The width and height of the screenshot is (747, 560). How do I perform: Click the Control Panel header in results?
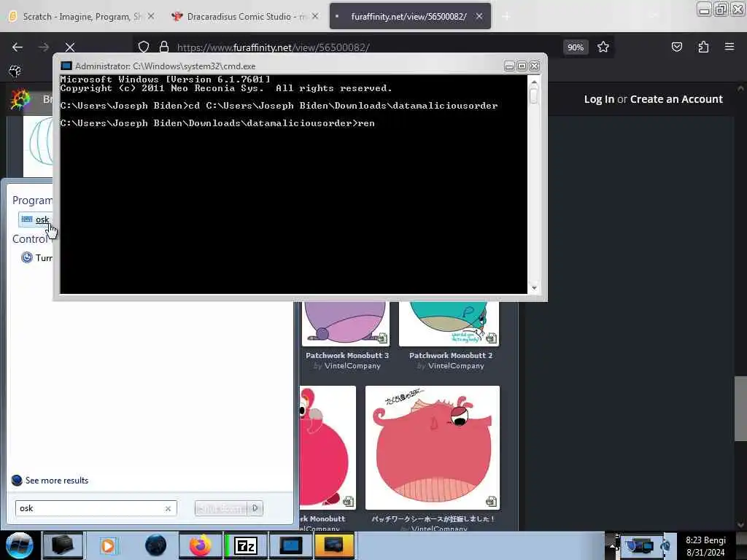click(x=31, y=238)
